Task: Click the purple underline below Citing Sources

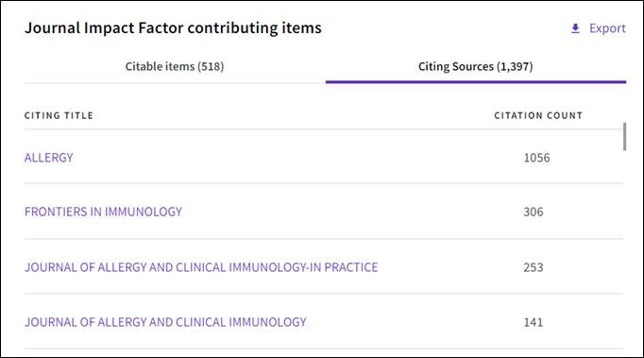Action: coord(476,82)
